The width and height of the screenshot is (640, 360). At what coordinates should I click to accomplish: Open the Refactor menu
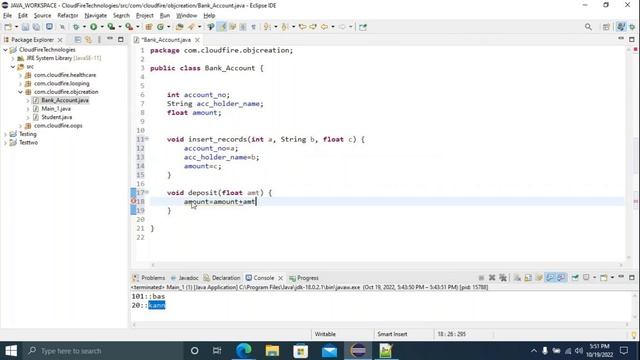point(68,16)
